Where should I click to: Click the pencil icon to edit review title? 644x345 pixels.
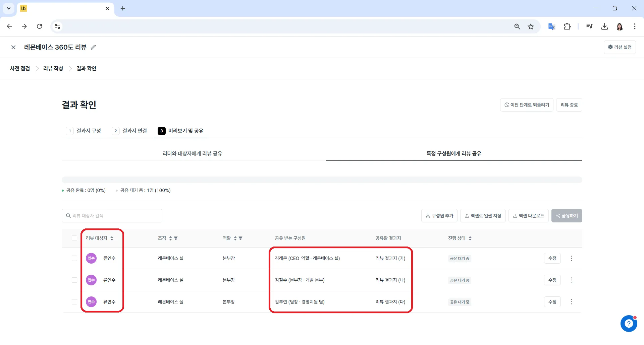tap(93, 47)
